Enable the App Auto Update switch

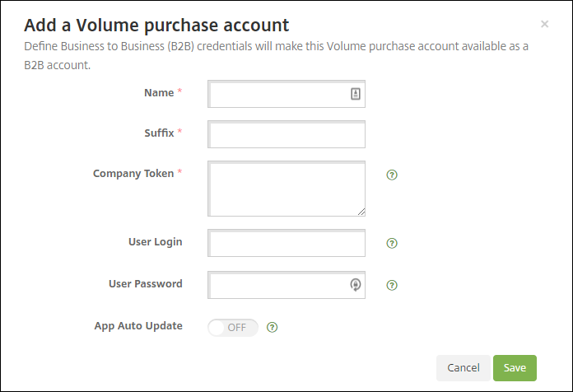[x=233, y=327]
